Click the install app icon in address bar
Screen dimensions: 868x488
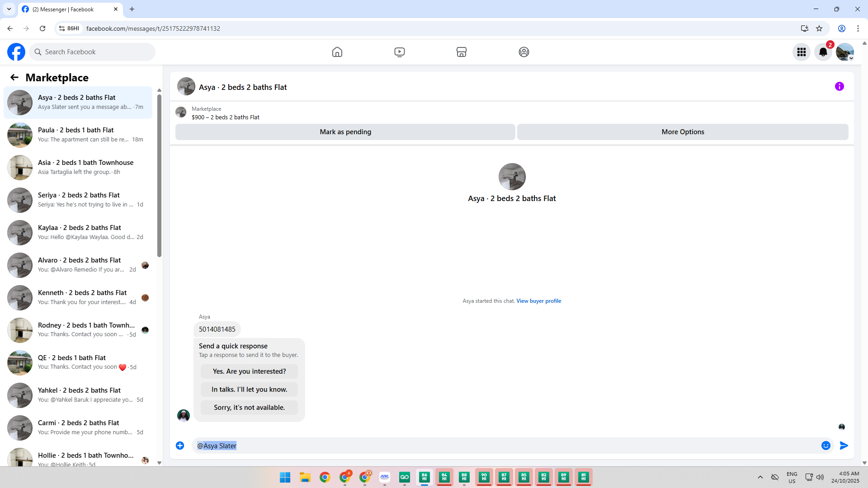tap(805, 28)
